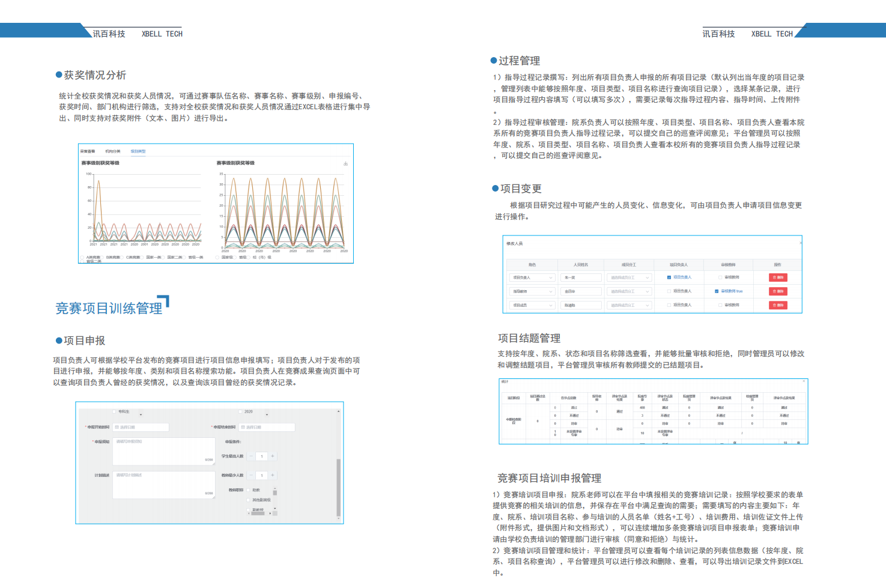Open the 荣誉查看 tab
The image size is (886, 588).
(88, 151)
